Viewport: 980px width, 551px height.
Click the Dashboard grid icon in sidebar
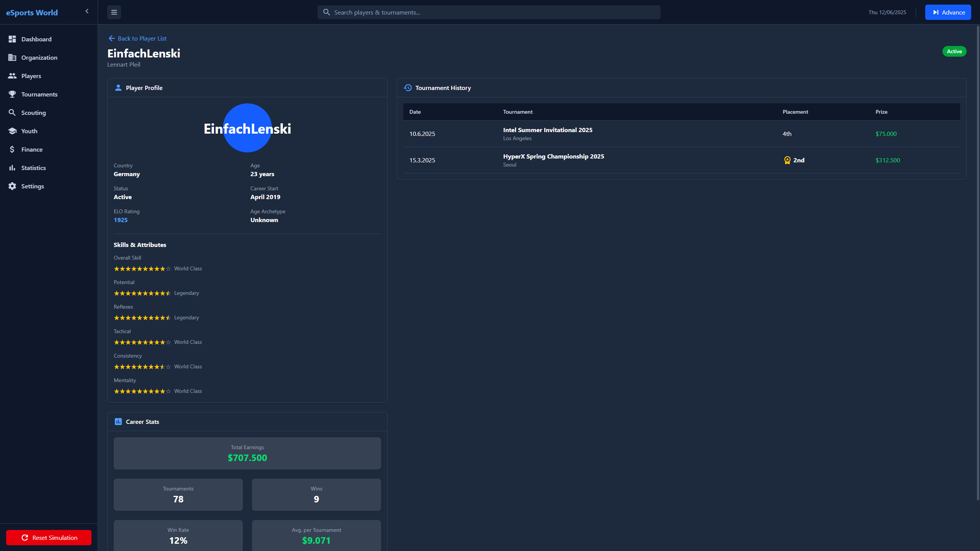pyautogui.click(x=12, y=39)
